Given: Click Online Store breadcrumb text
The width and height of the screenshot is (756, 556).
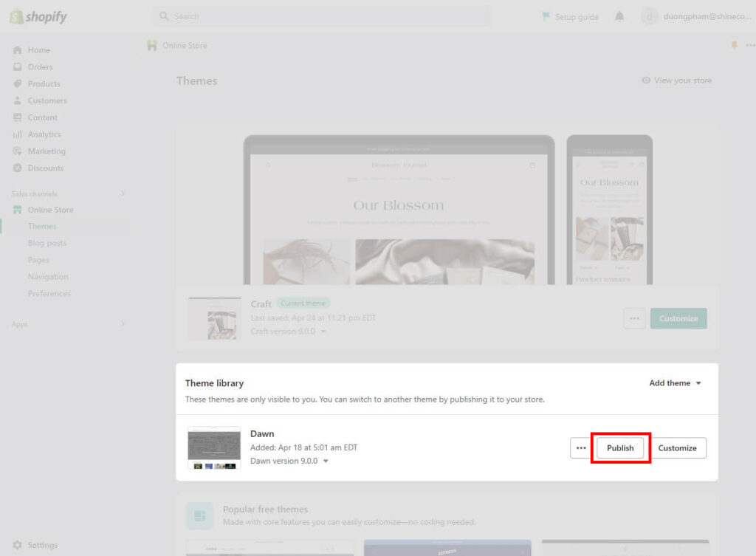Looking at the screenshot, I should click(x=185, y=45).
